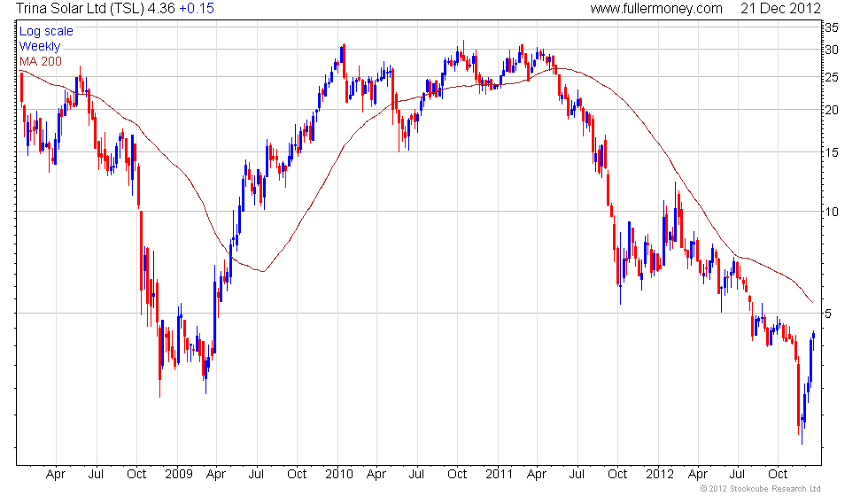Click the '© 2012 Stockcube Research Ltd' text

[761, 489]
